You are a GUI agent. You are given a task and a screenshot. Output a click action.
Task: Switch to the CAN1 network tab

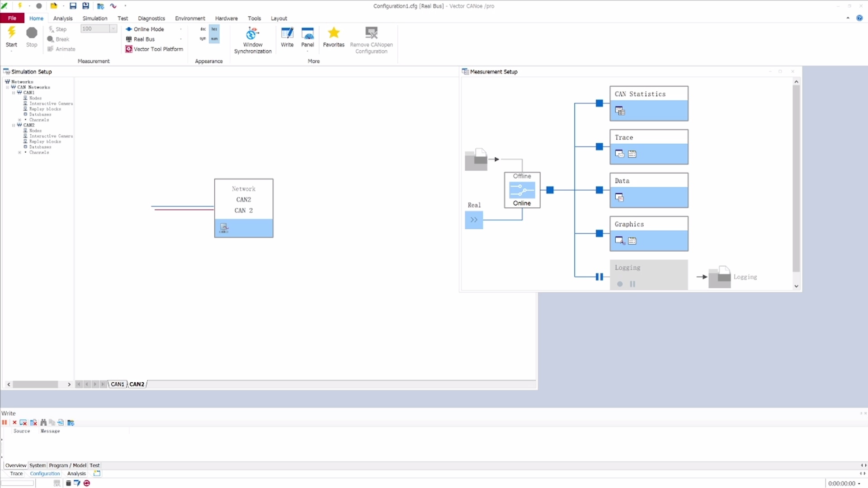tap(117, 385)
